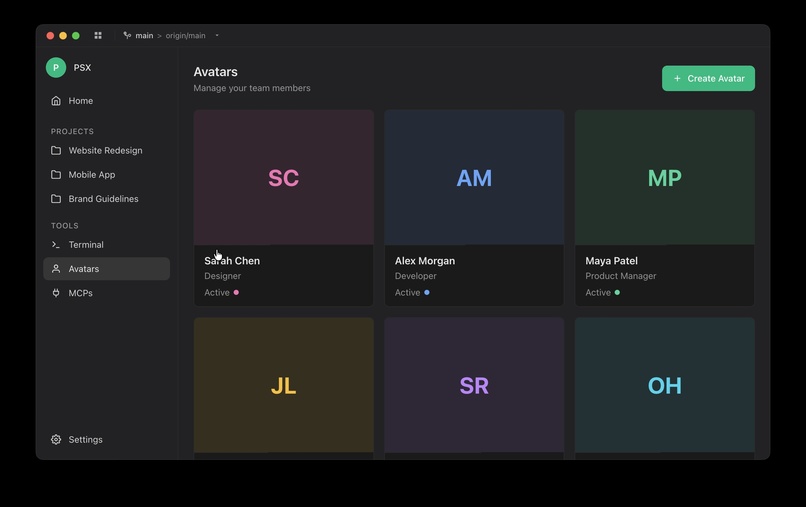Open Settings label in the sidebar
The width and height of the screenshot is (806, 507).
click(85, 440)
